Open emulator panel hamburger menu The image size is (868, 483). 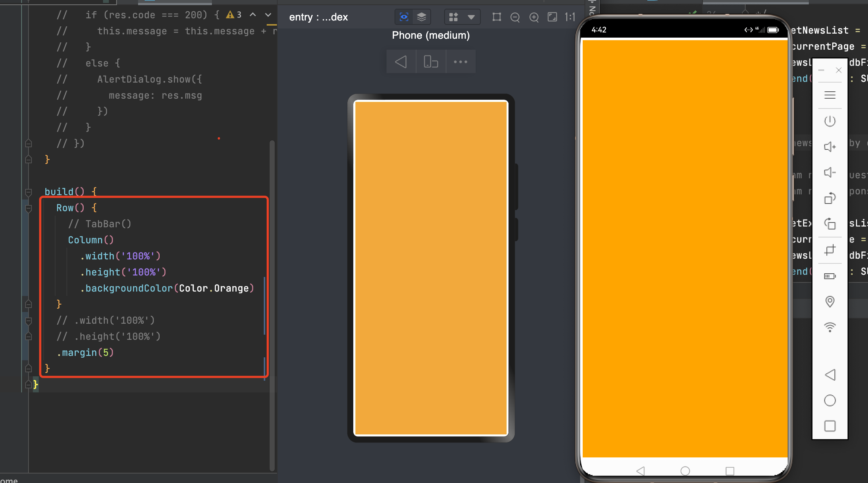click(830, 95)
